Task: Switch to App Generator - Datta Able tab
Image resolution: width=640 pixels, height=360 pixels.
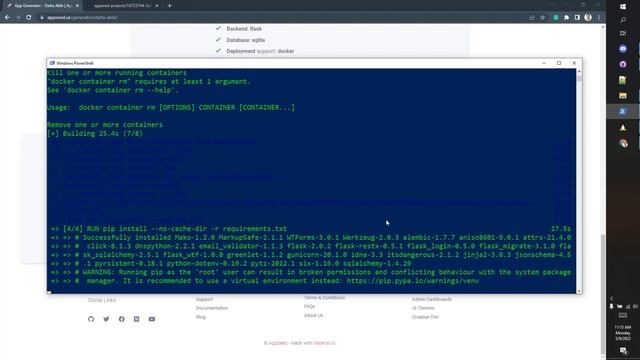Action: [42, 6]
